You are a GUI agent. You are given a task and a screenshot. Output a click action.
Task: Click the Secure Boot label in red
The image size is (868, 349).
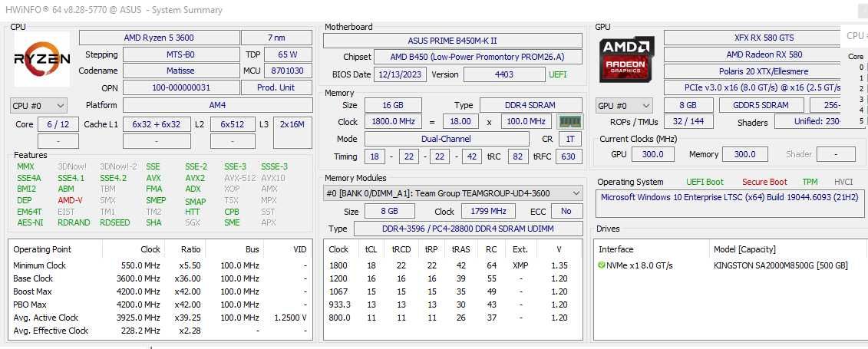(x=764, y=182)
